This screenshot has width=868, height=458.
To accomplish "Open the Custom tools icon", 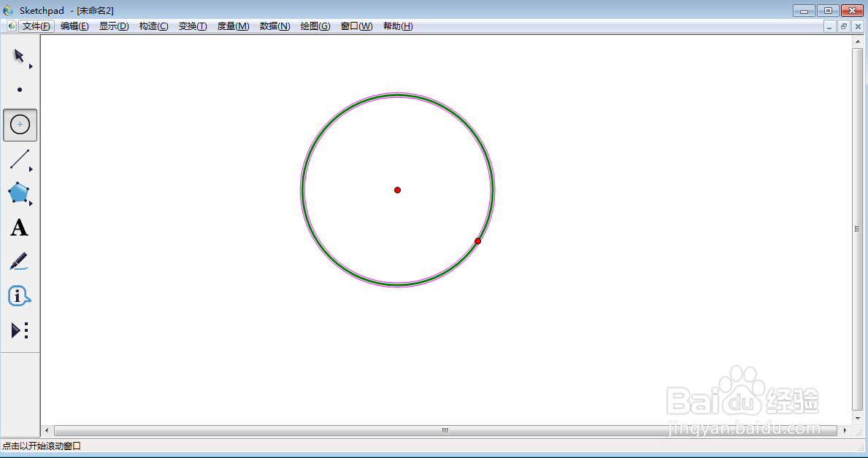I will point(20,330).
